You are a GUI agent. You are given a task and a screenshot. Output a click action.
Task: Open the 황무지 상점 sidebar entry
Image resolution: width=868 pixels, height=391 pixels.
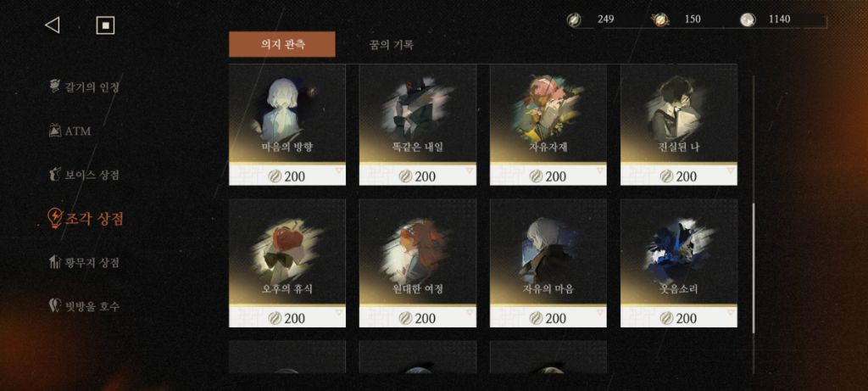pyautogui.click(x=84, y=263)
